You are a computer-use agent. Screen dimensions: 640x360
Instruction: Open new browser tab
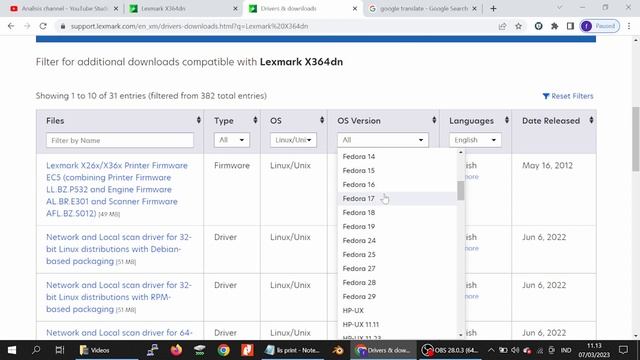click(493, 8)
